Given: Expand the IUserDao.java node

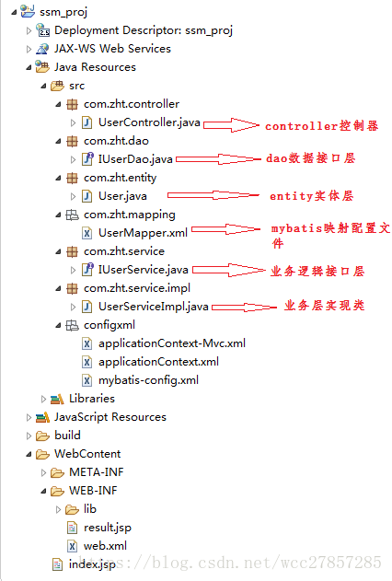Looking at the screenshot, I should (x=74, y=159).
